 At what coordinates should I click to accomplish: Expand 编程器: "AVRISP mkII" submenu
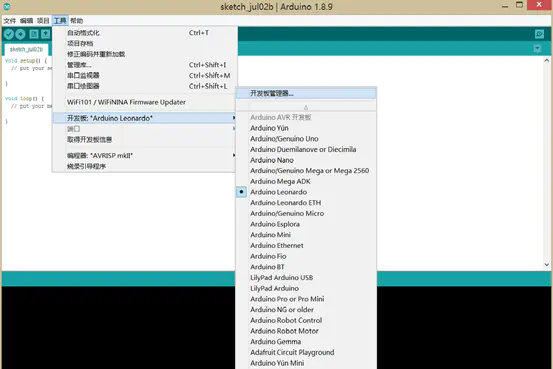pos(145,156)
